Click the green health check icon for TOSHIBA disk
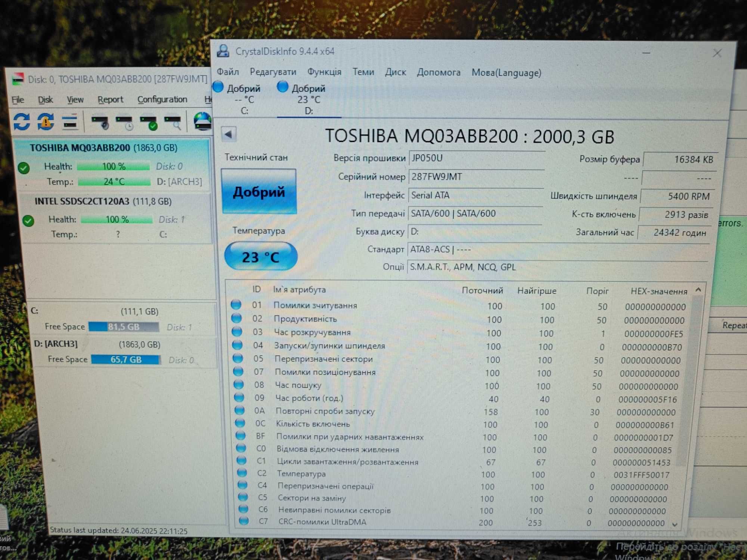The image size is (747, 560). (x=24, y=168)
